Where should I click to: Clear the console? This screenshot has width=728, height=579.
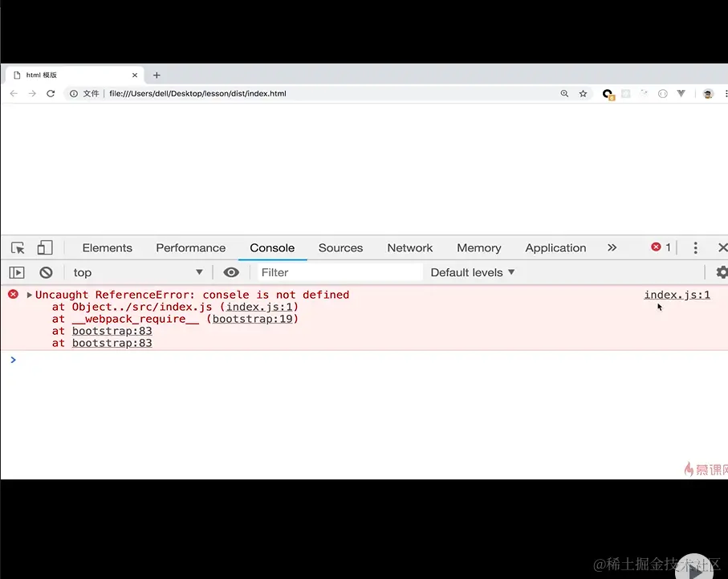46,272
